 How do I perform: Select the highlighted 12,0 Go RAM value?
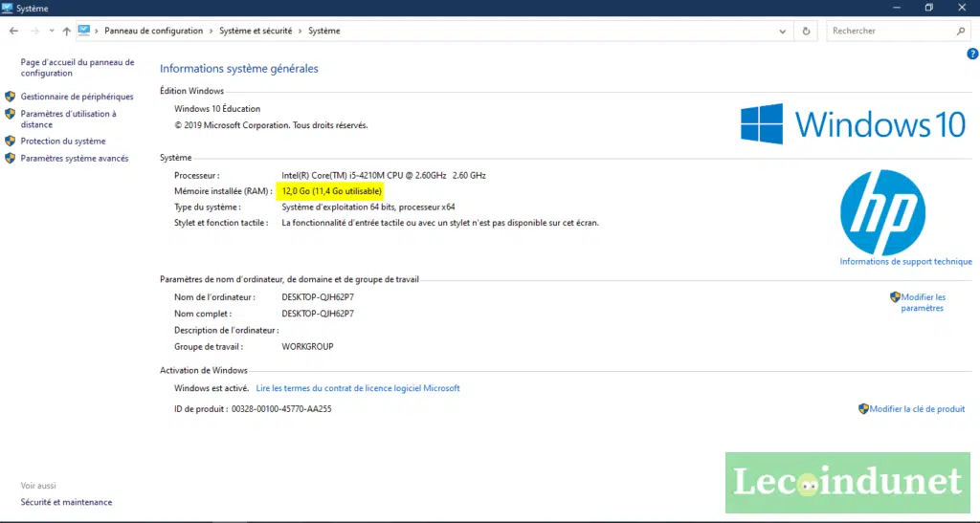331,191
